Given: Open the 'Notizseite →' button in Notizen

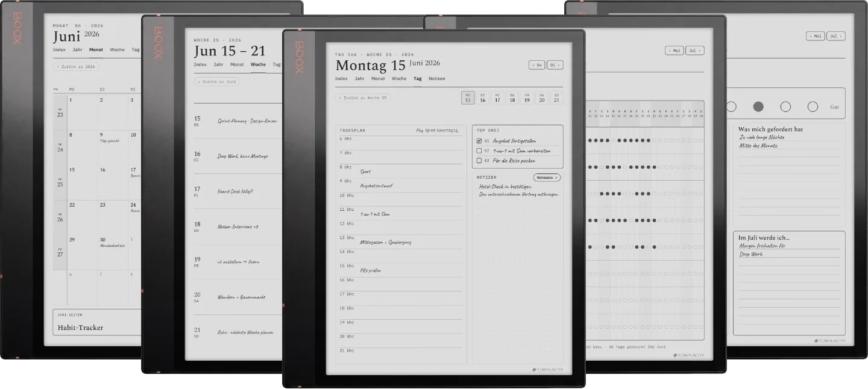Looking at the screenshot, I should (547, 178).
